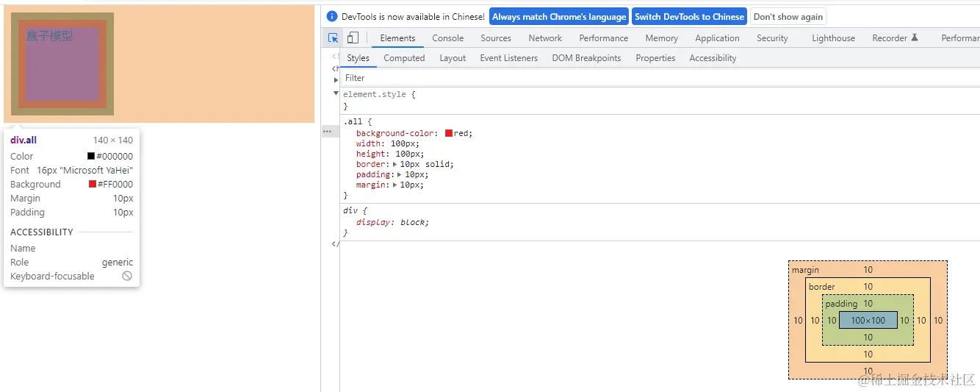
Task: Click the red #FF0000 swatch in tooltip
Action: (93, 184)
